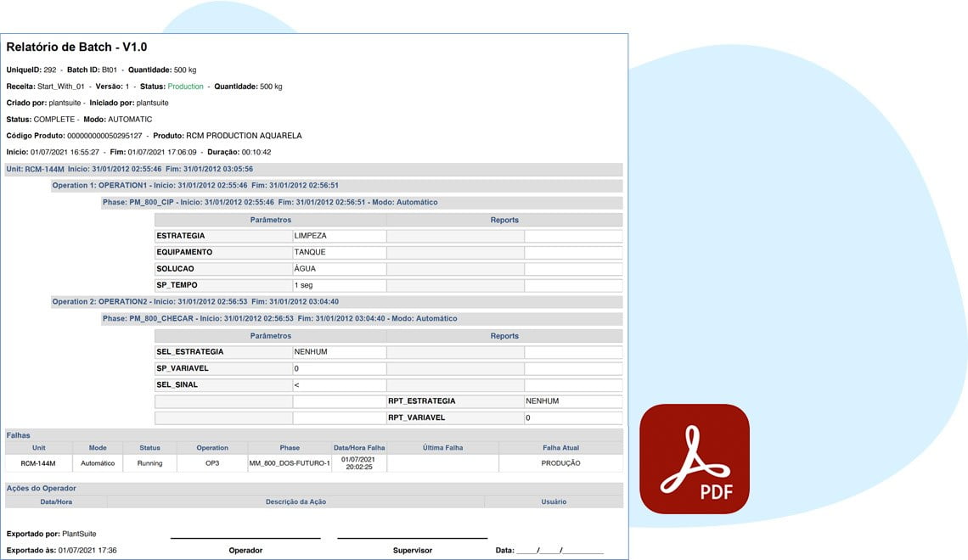Screen dimensions: 968x560
Task: Click the ÁGUA value cell
Action: [340, 269]
